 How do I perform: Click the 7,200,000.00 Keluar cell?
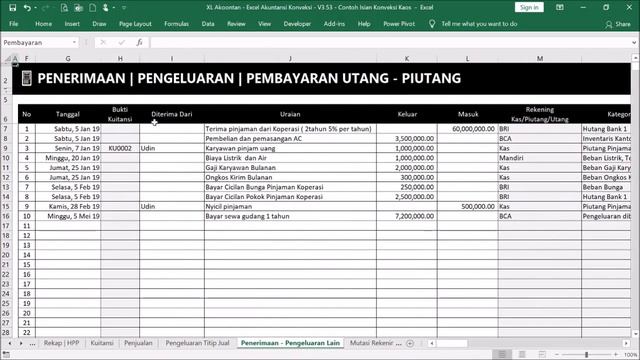[x=407, y=216]
